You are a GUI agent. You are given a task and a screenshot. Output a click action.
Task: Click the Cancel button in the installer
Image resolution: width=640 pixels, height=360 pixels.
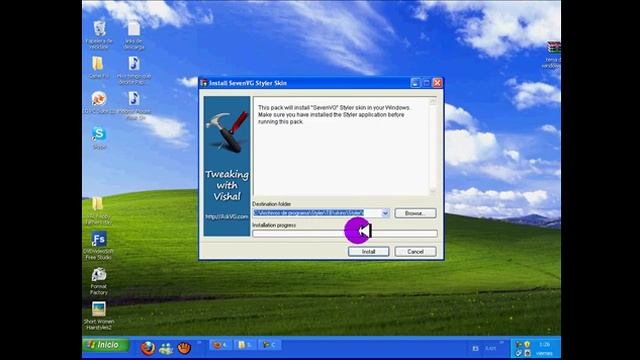tap(415, 251)
